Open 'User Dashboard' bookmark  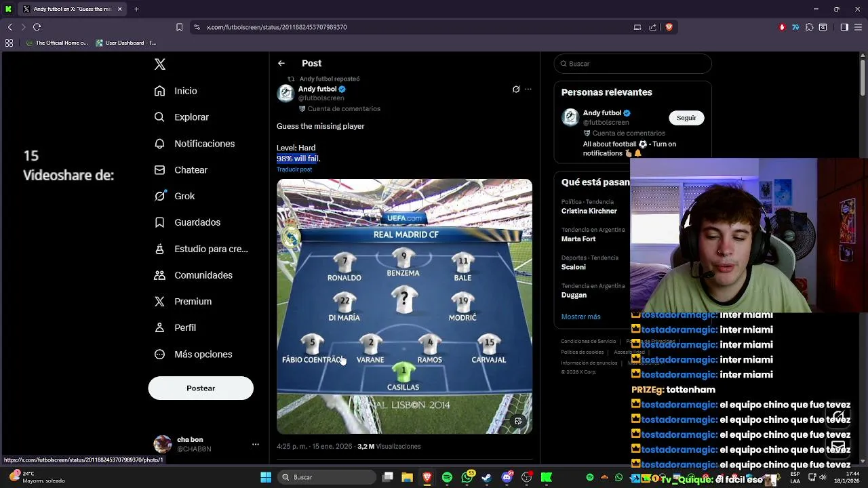tap(126, 43)
